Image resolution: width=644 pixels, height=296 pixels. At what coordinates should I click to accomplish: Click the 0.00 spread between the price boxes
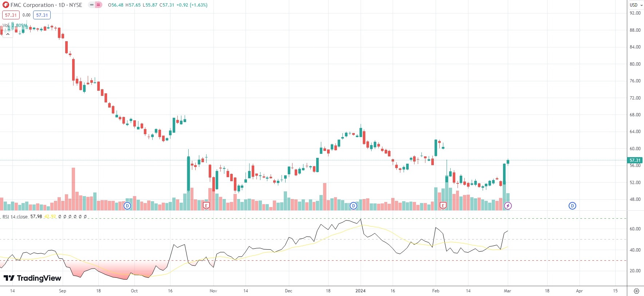tap(26, 15)
